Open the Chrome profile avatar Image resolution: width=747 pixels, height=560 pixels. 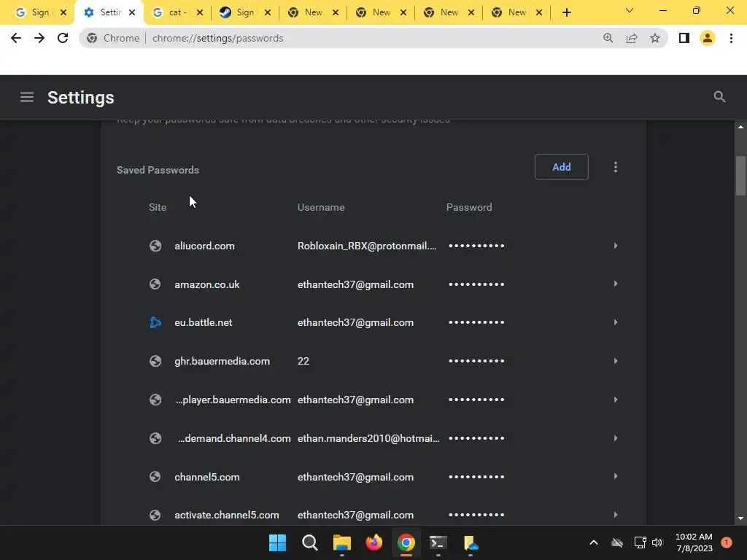[708, 38]
